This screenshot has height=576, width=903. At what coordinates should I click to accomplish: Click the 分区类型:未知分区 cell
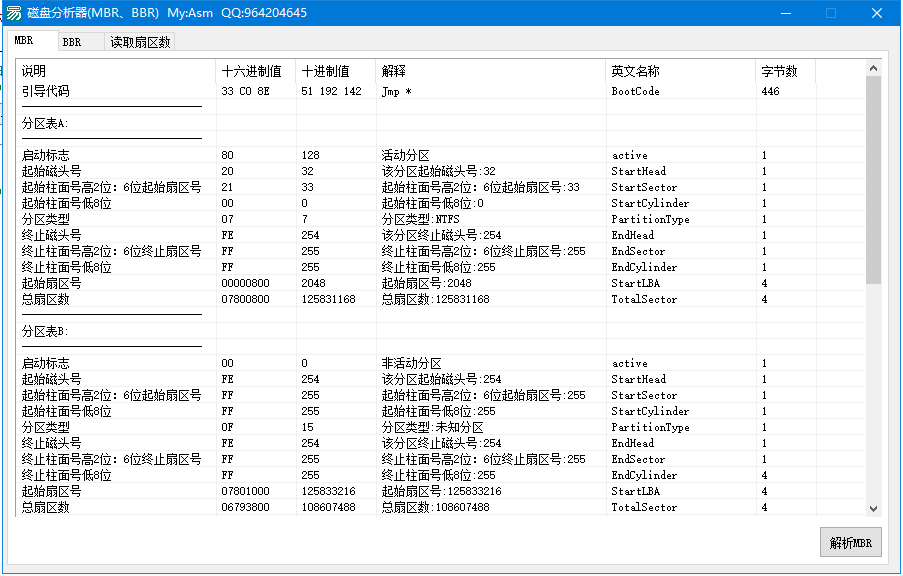click(x=432, y=427)
